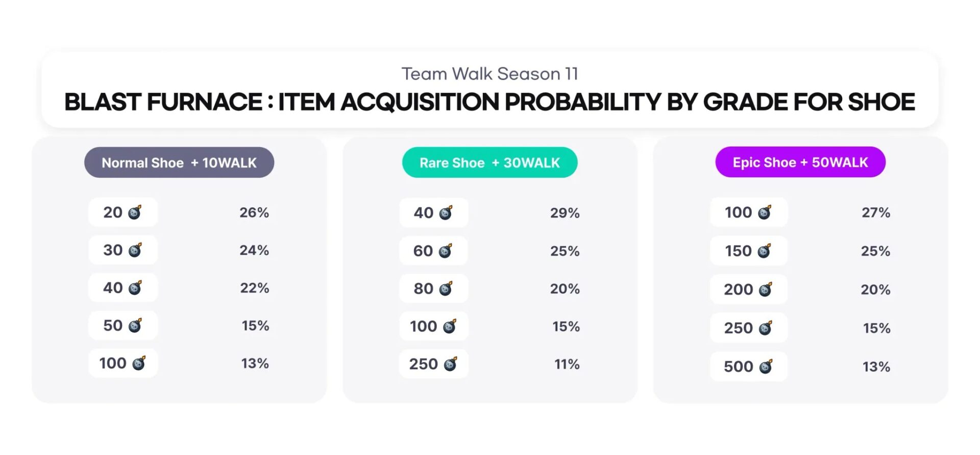Tap the bomb icon beside 250 in Epic Shoe

(x=766, y=328)
